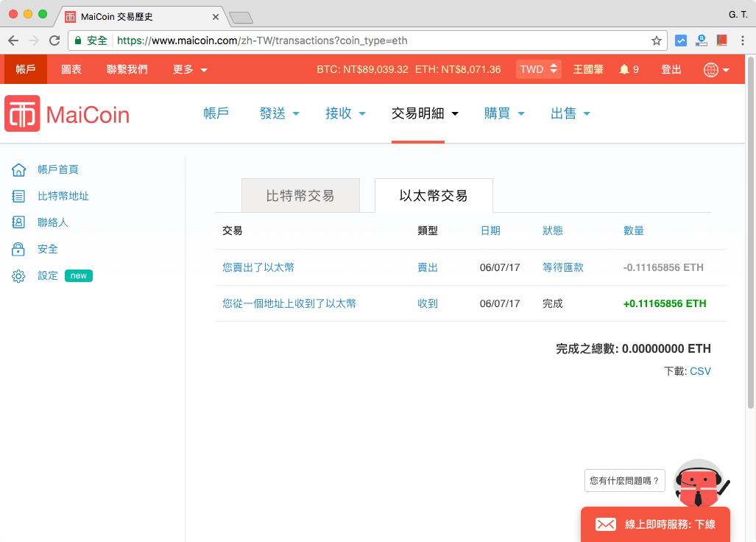Bookmark the page with the star icon
756x542 pixels.
(x=656, y=41)
